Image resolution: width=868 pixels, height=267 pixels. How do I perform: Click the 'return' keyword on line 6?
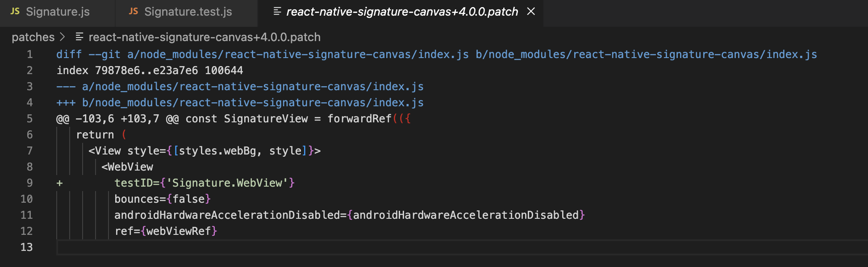click(x=95, y=135)
